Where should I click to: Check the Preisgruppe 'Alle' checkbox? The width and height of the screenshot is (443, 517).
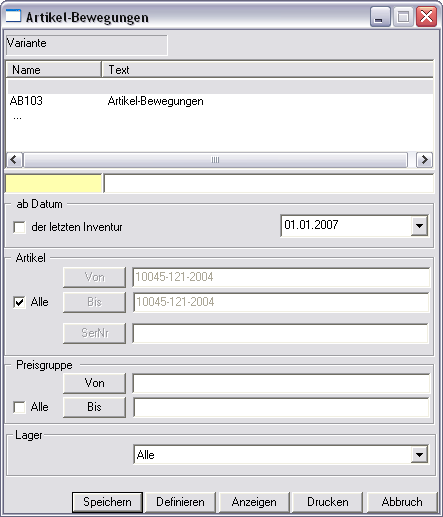pyautogui.click(x=19, y=407)
